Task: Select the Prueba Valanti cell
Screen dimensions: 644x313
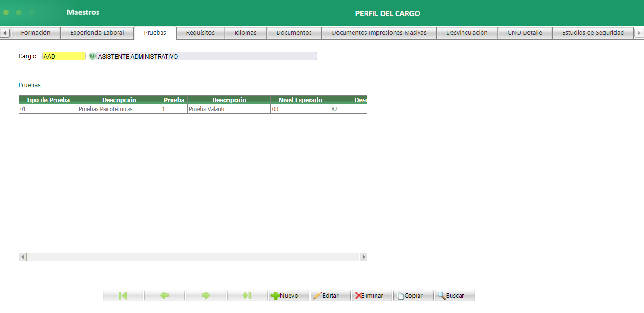Action: tap(229, 109)
